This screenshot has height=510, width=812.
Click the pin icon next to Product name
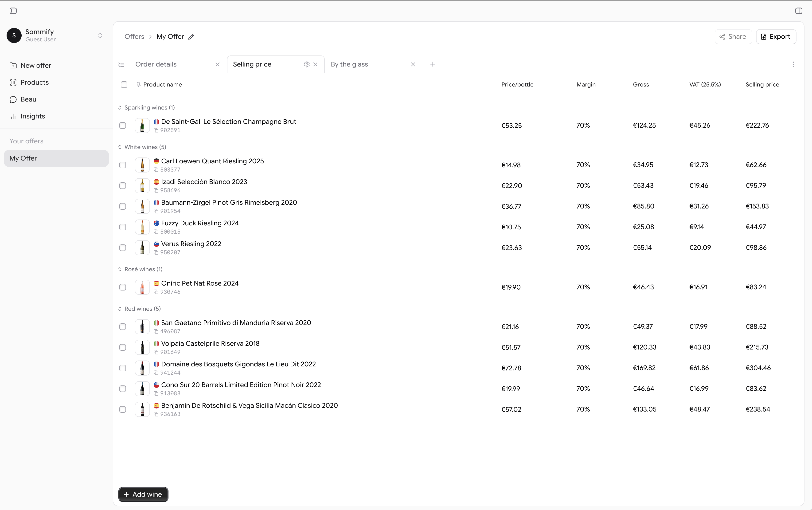138,85
